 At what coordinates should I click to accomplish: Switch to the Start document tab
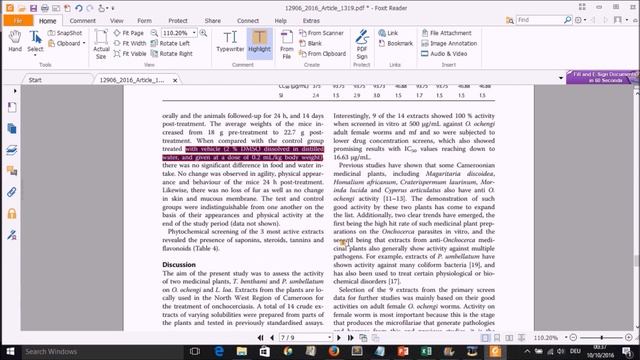(x=35, y=80)
